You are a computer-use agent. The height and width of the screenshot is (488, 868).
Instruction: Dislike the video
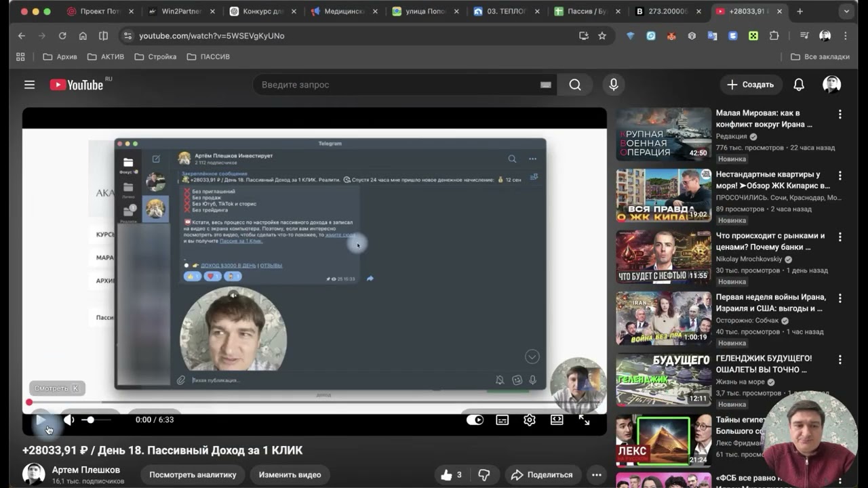click(484, 475)
